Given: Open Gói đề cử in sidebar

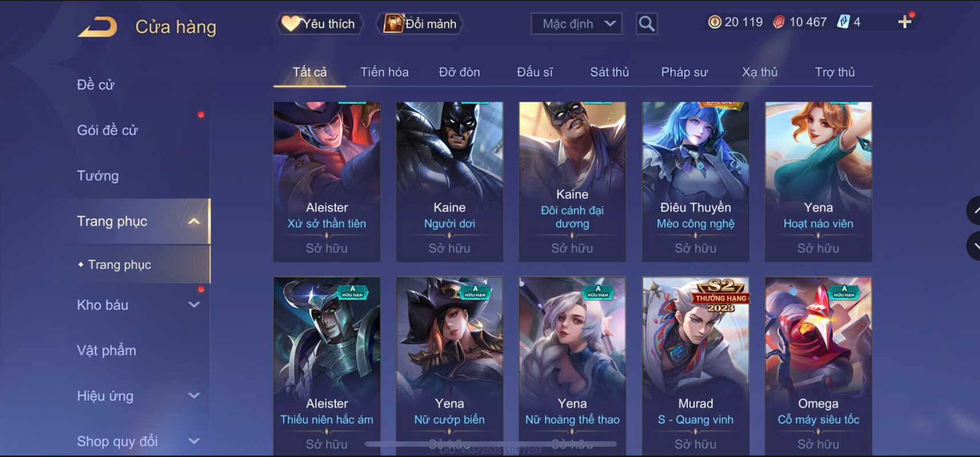Looking at the screenshot, I should (x=107, y=130).
